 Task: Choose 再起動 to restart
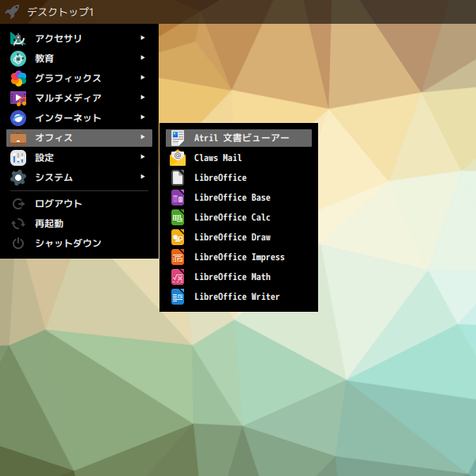click(79, 224)
